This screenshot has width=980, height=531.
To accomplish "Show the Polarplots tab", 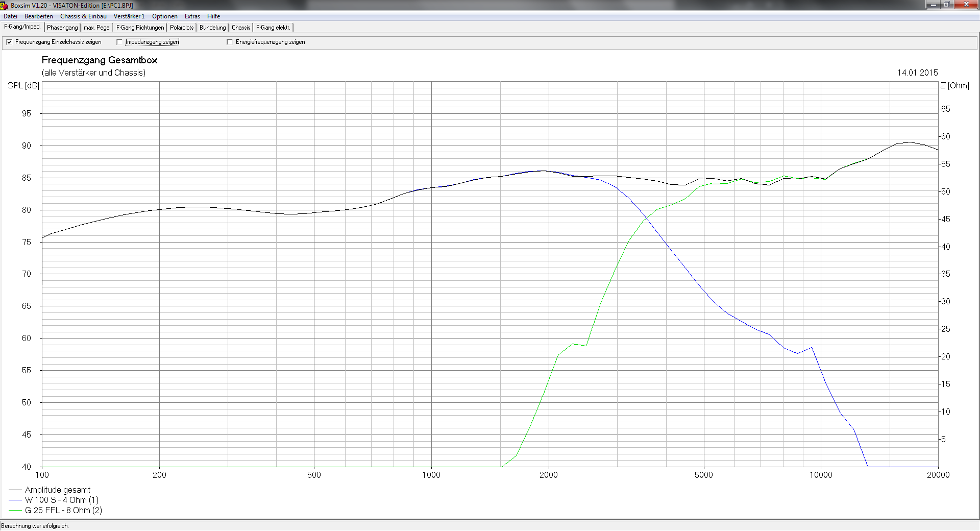I will pos(182,28).
